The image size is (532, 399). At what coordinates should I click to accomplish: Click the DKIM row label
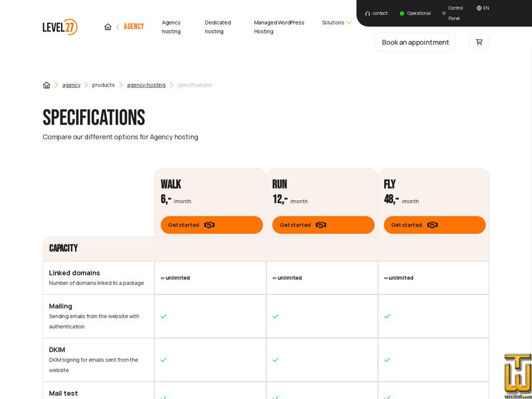pyautogui.click(x=57, y=349)
